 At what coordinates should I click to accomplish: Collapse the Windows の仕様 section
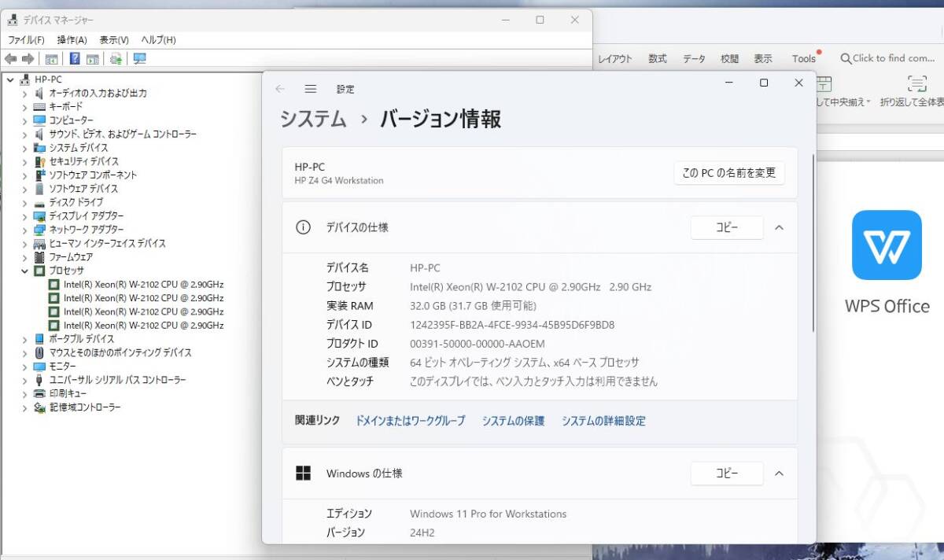point(779,473)
